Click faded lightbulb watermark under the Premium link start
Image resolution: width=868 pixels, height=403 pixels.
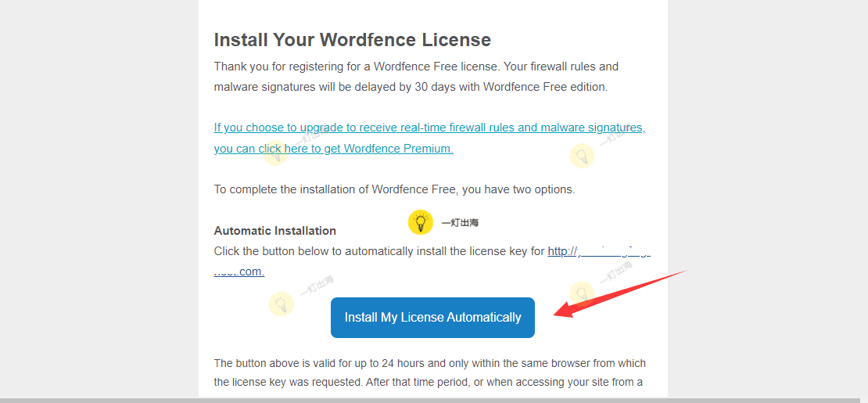coord(276,153)
